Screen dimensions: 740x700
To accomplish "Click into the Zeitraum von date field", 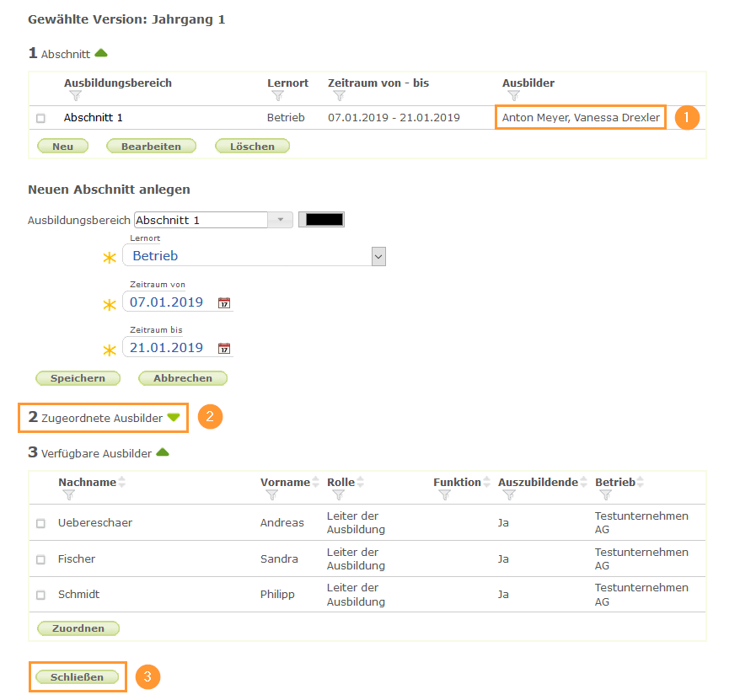I will pos(168,302).
